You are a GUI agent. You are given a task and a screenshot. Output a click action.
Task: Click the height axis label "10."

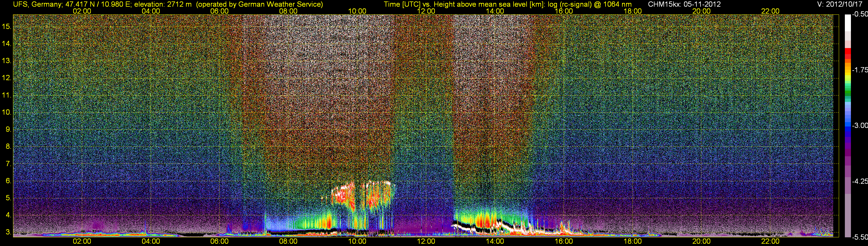tap(7, 112)
